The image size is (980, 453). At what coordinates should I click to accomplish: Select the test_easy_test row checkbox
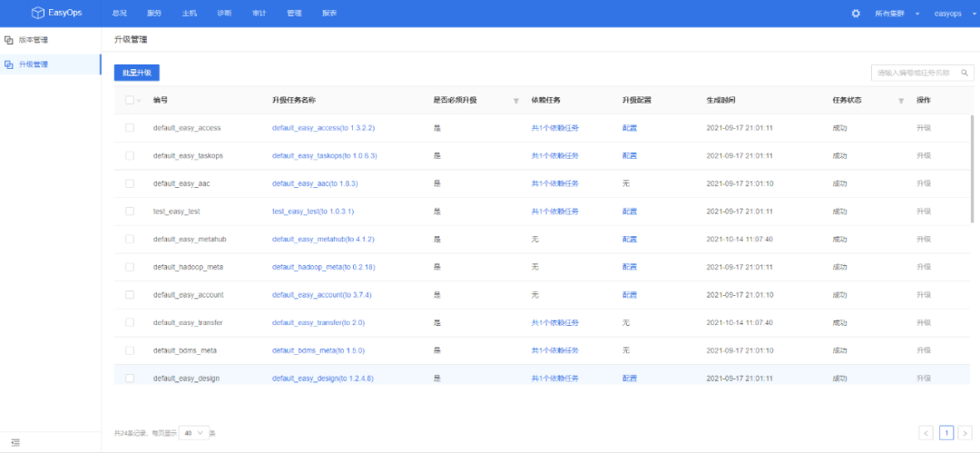point(130,212)
